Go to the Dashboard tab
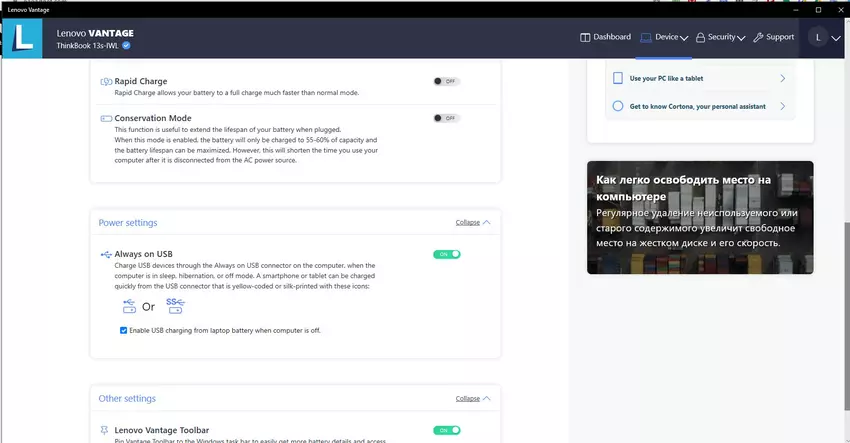The height and width of the screenshot is (443, 850). [x=606, y=37]
